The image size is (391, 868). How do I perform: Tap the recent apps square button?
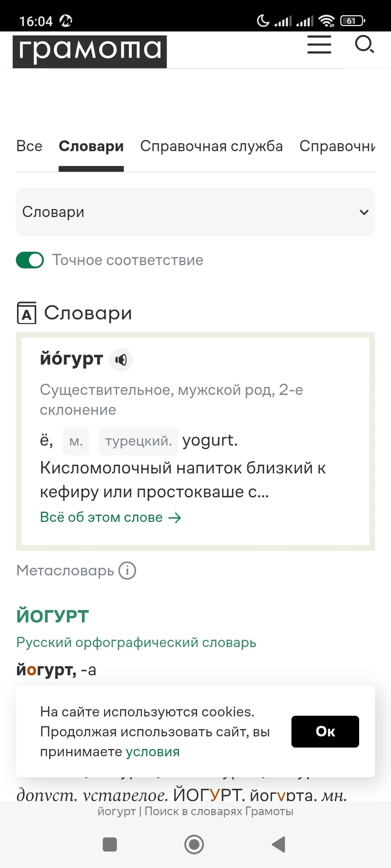[110, 844]
